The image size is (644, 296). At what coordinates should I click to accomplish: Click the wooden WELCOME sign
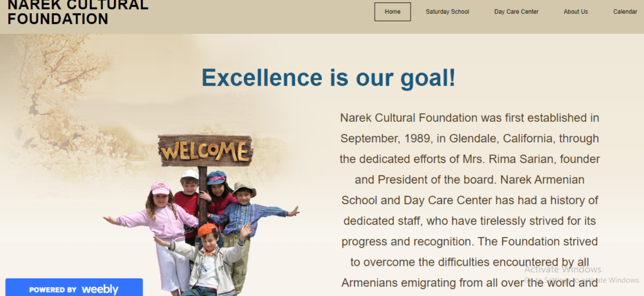pyautogui.click(x=204, y=151)
